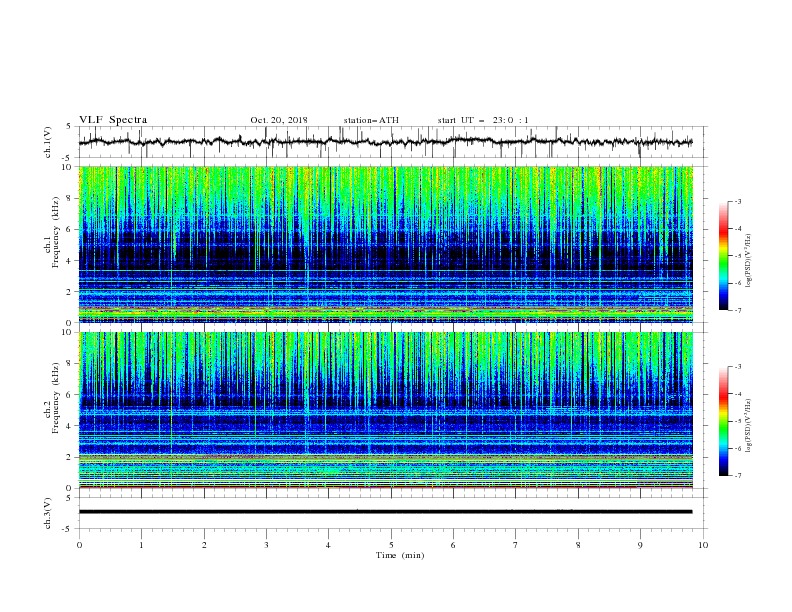Click the time axis tick label '10'
Image resolution: width=792 pixels, height=612 pixels.
coord(703,545)
